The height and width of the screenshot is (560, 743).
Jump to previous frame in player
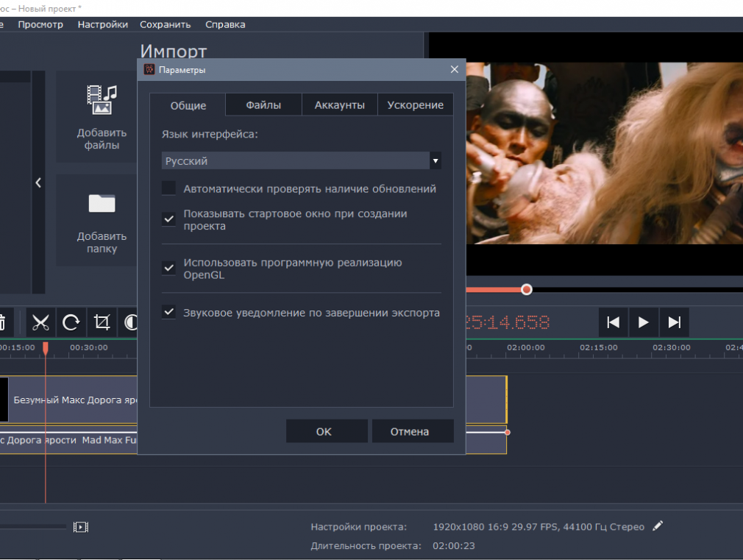[x=614, y=322]
